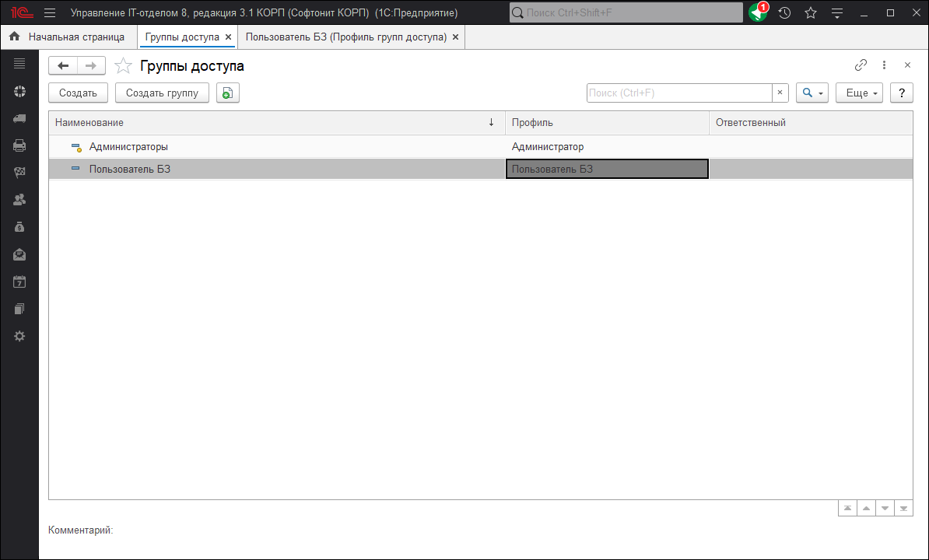Get link using the chain icon
Screen dimensions: 929x560
[861, 65]
